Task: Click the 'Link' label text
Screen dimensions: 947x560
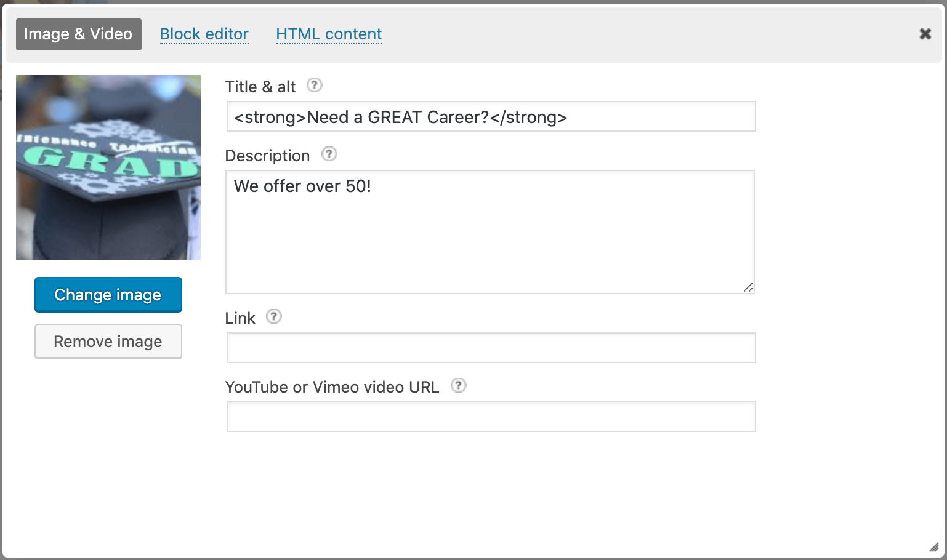Action: tap(240, 318)
